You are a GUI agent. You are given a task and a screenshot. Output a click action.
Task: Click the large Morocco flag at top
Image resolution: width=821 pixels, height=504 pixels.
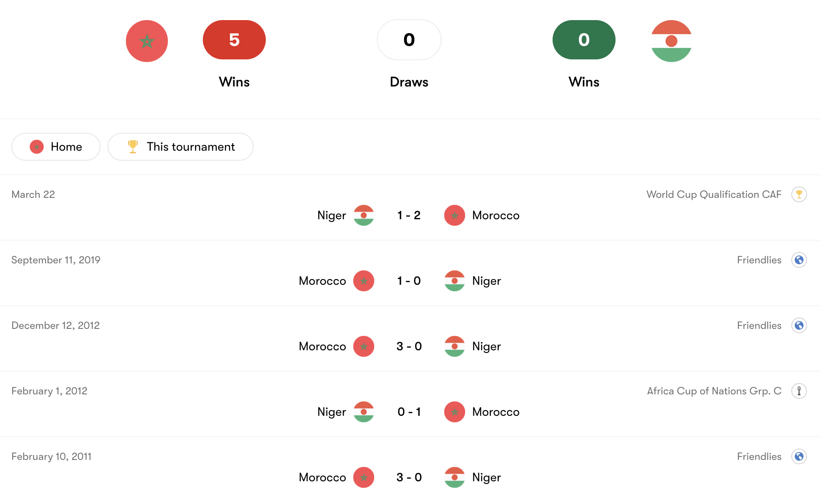(147, 41)
